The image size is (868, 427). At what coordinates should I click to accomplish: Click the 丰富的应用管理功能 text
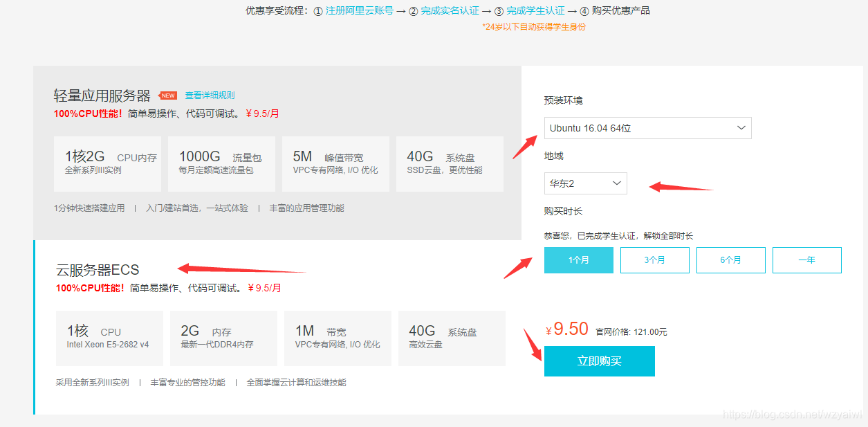(306, 208)
